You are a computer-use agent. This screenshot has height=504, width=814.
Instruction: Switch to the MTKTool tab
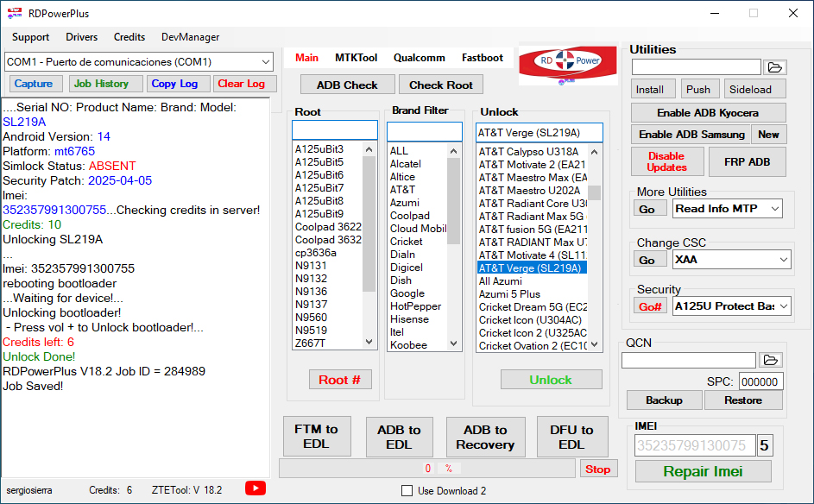pyautogui.click(x=356, y=58)
